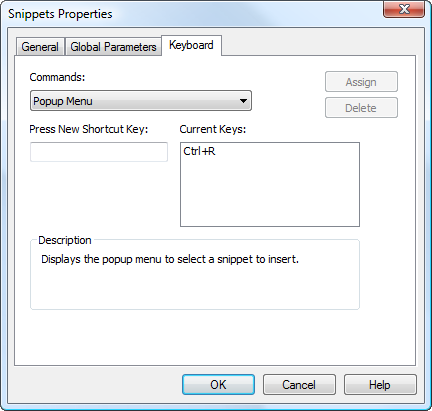Screen dimensions: 432x411
Task: Click the Current Keys label
Action: coord(213,129)
